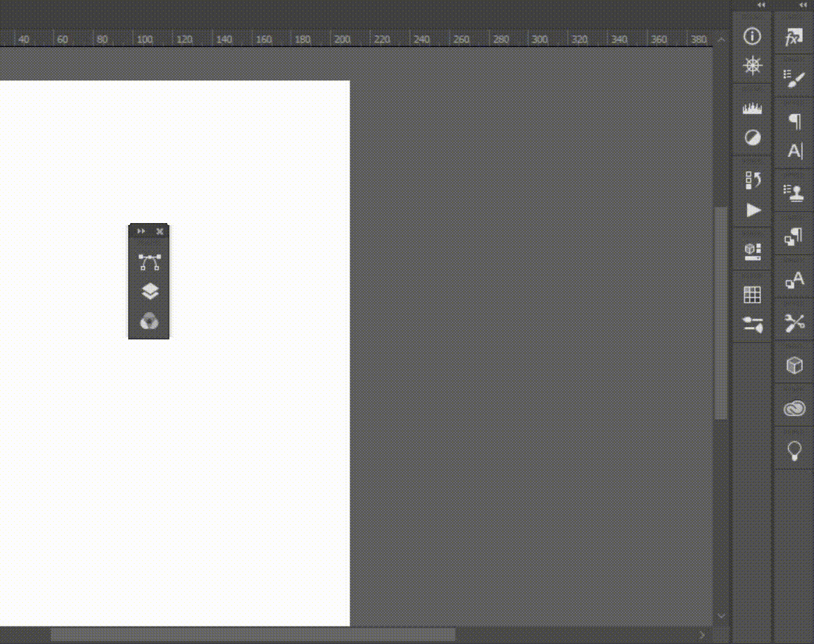Open the Adjustments half-circle panel icon

[752, 137]
